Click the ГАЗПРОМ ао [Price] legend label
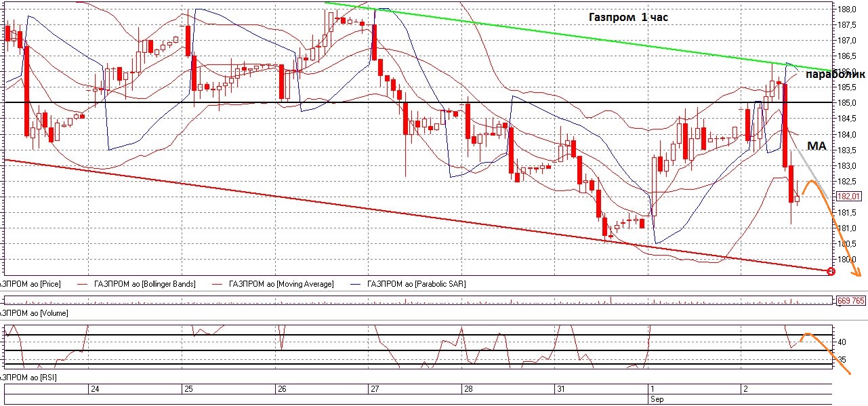The image size is (868, 406). point(30,284)
